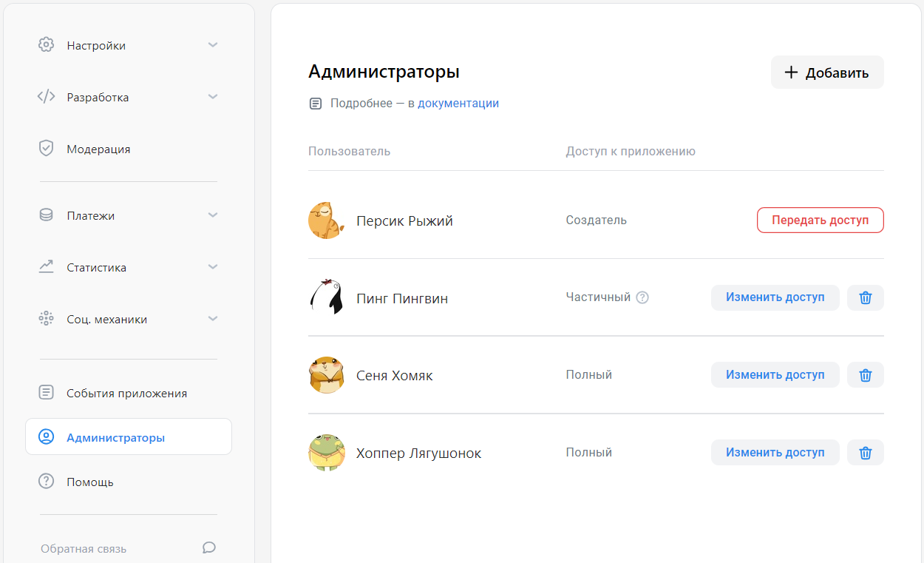Delete Пинг Пингвин using the trash icon
Screen dimensions: 924x563
[x=865, y=297]
